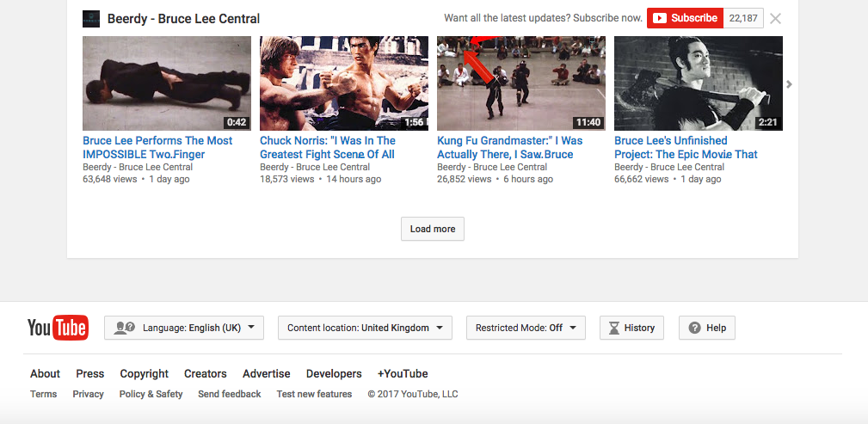
Task: Open Kung Fu Grandmaster video title link
Action: click(510, 147)
